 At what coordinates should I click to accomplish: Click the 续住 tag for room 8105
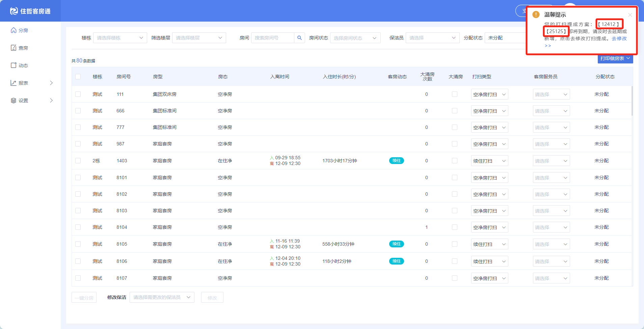click(x=397, y=244)
